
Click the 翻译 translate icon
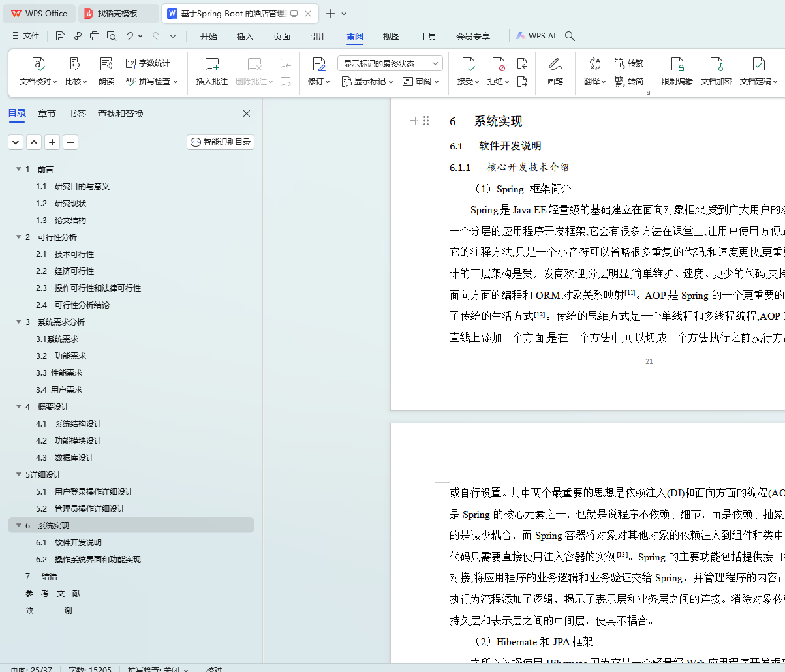594,64
